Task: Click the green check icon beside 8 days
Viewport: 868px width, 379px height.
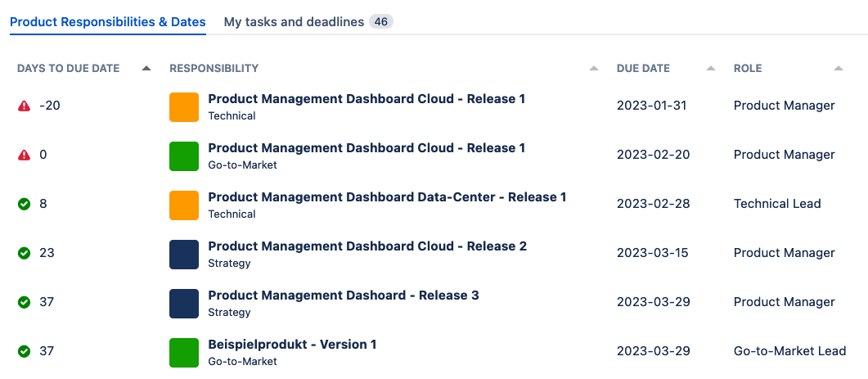Action: tap(24, 204)
